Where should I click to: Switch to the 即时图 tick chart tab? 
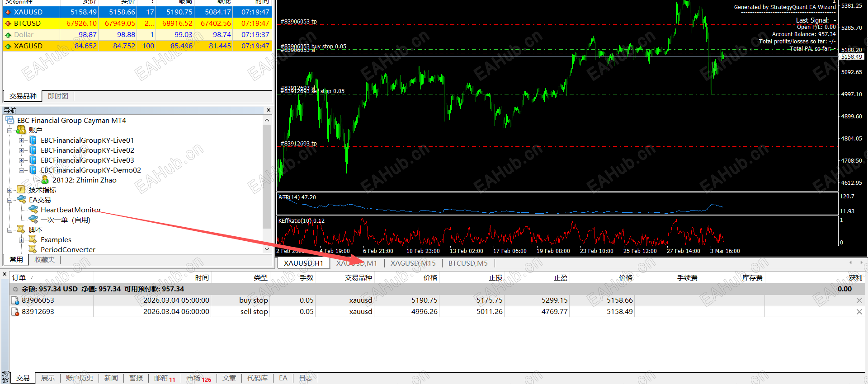[58, 96]
